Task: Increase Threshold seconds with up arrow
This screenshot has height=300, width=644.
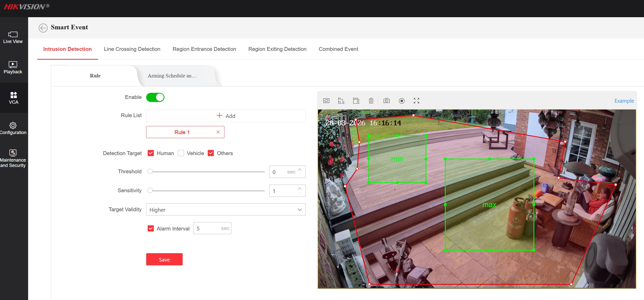Action: point(300,170)
